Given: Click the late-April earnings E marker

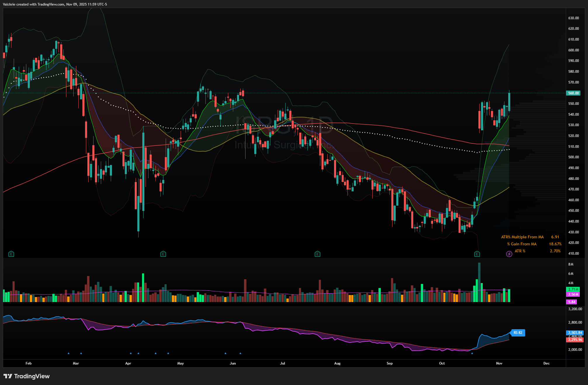Looking at the screenshot, I should (x=163, y=254).
